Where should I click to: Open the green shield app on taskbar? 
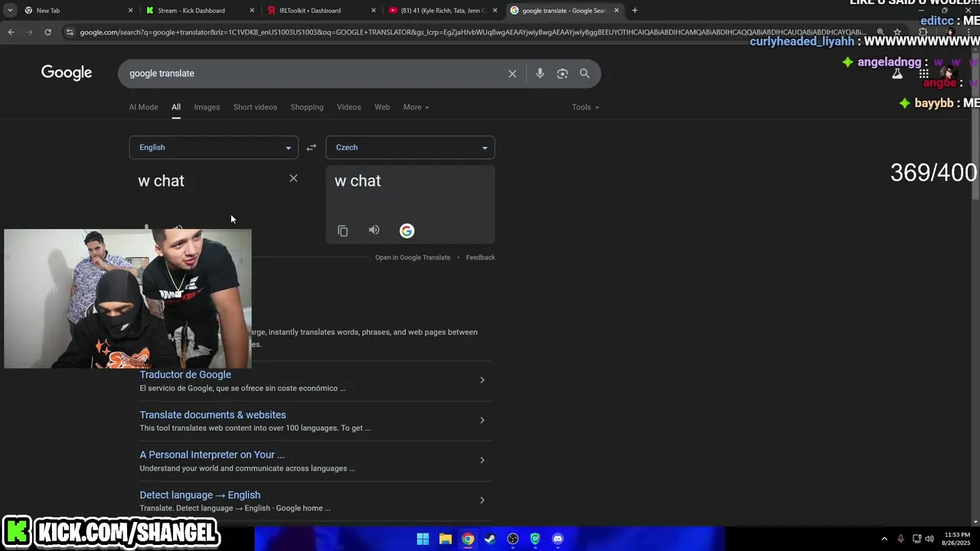point(535,539)
